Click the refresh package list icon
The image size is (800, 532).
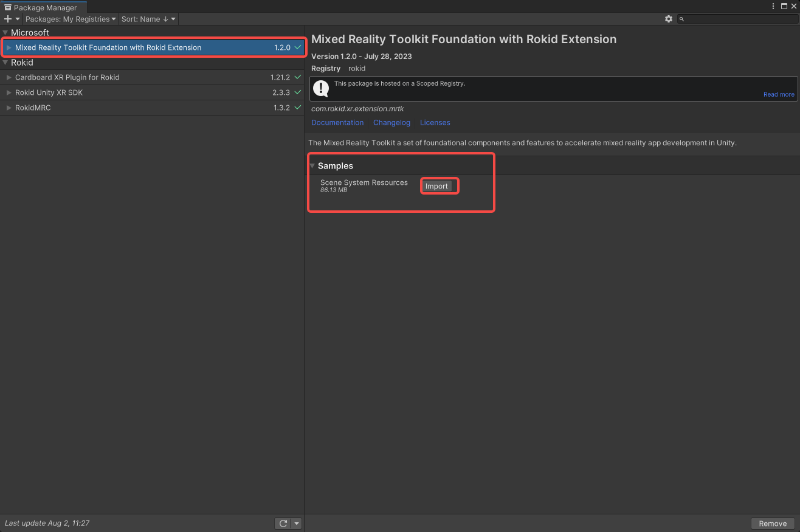[x=283, y=523]
